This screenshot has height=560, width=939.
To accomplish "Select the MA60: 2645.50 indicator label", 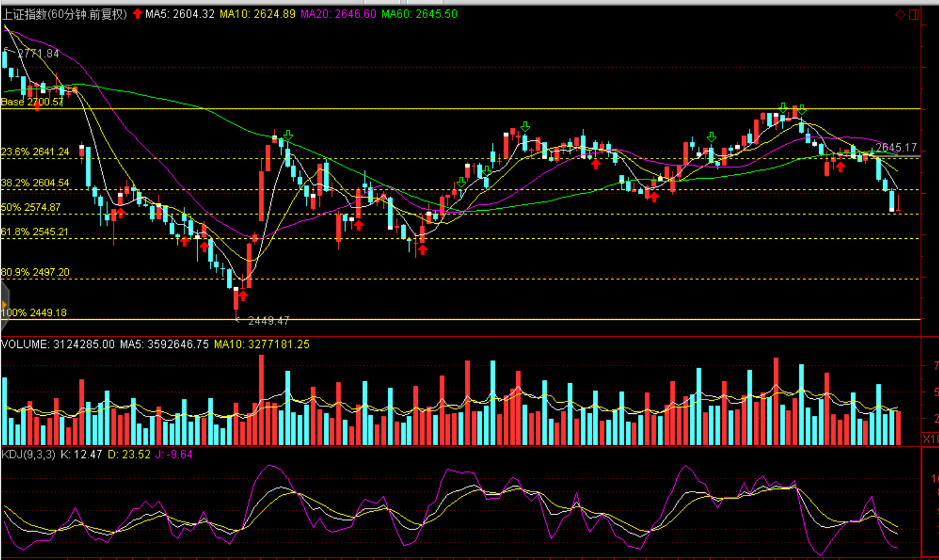I will click(419, 14).
